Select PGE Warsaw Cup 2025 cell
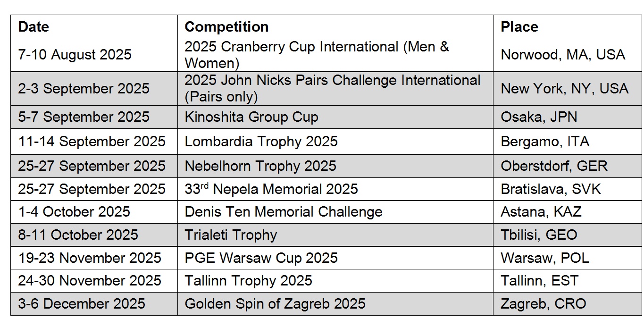This screenshot has width=644, height=327. click(x=261, y=258)
